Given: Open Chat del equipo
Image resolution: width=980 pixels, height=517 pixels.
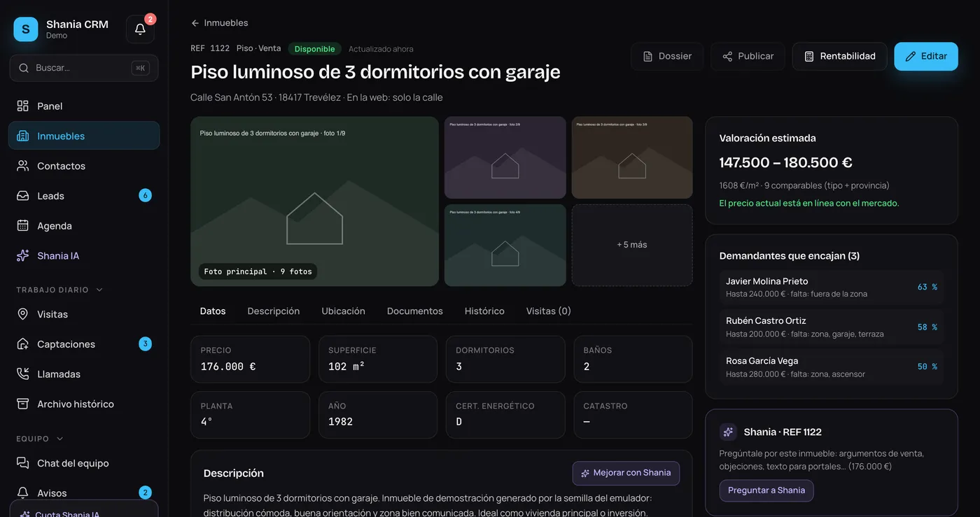Looking at the screenshot, I should click(84, 463).
